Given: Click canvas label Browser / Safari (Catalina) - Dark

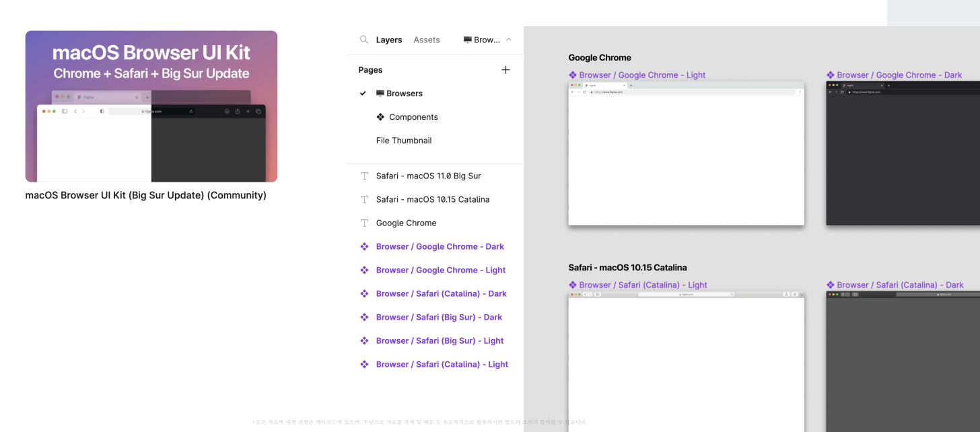Looking at the screenshot, I should [895, 285].
